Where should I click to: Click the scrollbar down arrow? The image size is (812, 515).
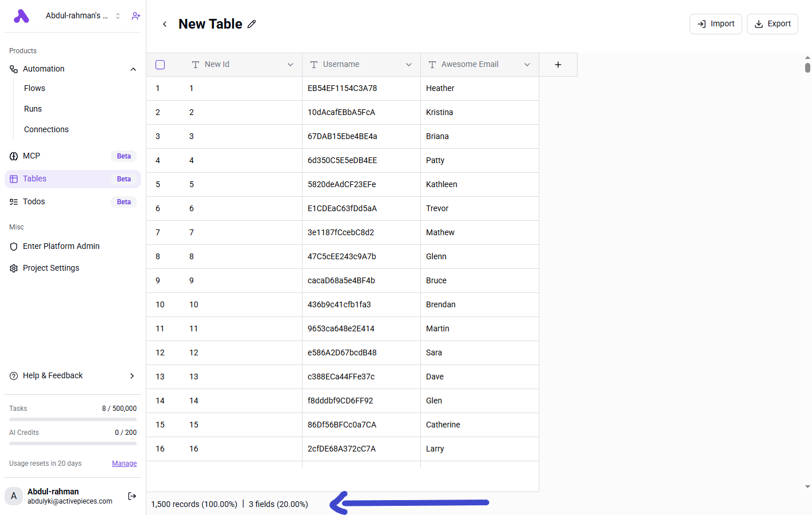pyautogui.click(x=807, y=487)
